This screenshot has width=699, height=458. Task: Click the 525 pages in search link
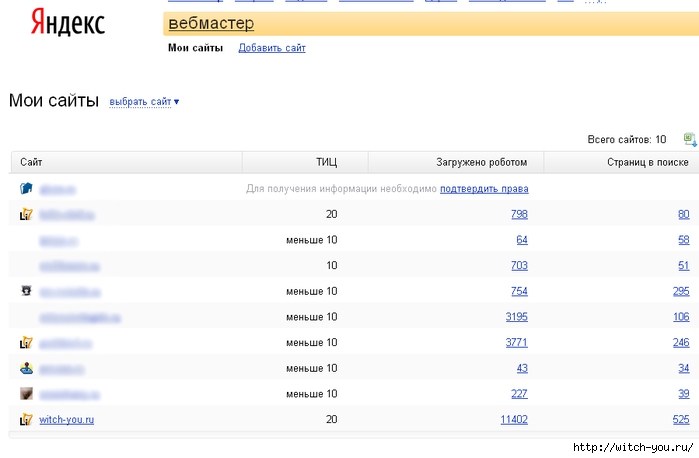pyautogui.click(x=681, y=420)
